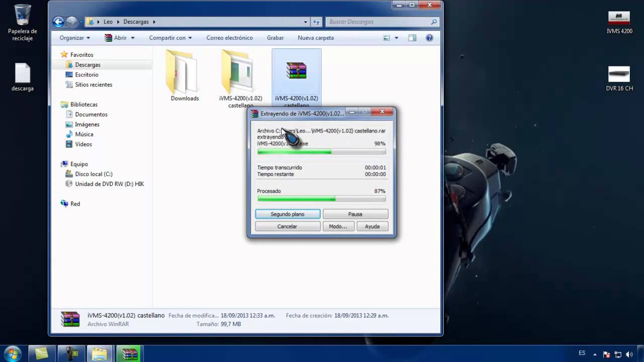Open the DVR 16 CH desktop shortcut
The height and width of the screenshot is (362, 644).
(619, 79)
